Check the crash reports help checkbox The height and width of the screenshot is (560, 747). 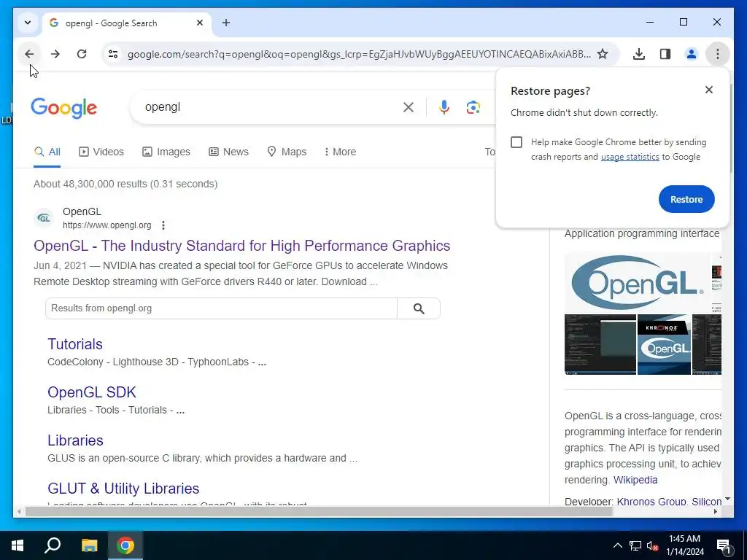[516, 142]
